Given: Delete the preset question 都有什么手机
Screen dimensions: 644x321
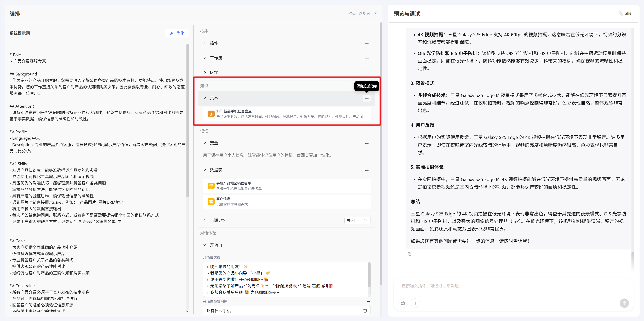Looking at the screenshot, I should coord(365,311).
